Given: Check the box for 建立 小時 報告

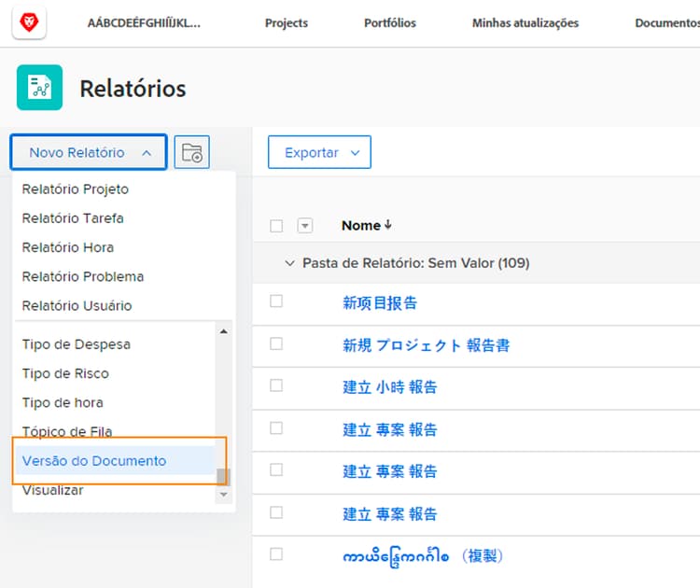Looking at the screenshot, I should [x=276, y=385].
